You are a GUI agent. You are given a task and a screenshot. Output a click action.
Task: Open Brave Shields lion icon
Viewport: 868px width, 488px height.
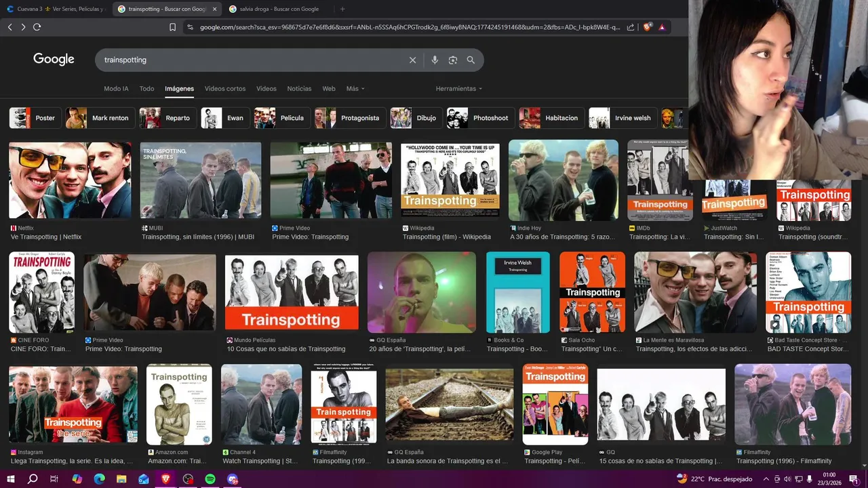[x=648, y=27]
